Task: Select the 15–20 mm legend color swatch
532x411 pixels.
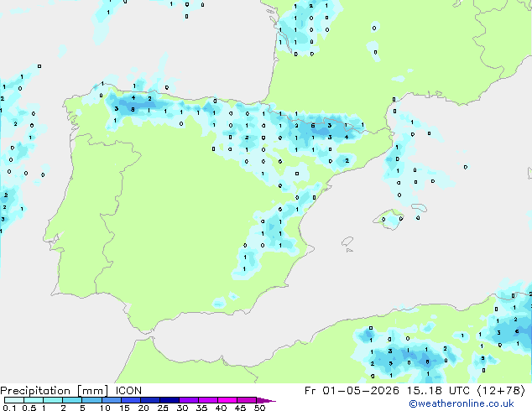Action: (x=130, y=400)
